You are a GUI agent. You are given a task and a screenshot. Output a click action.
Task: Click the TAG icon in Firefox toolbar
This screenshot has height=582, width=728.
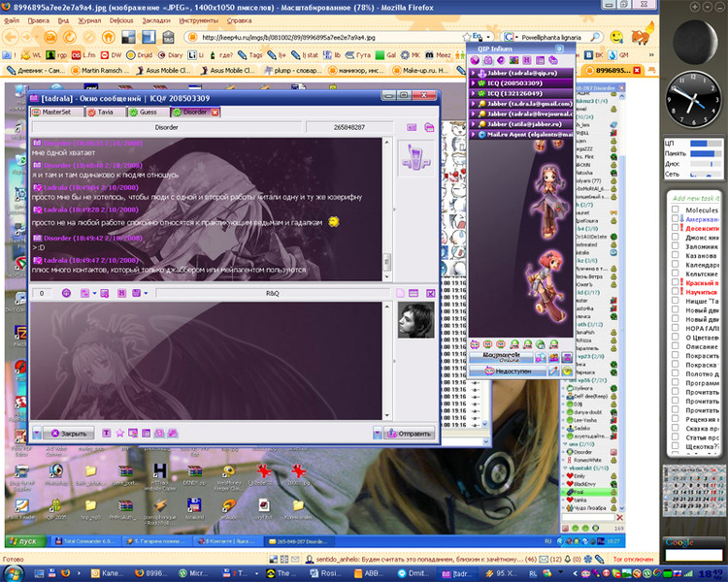pos(169,37)
